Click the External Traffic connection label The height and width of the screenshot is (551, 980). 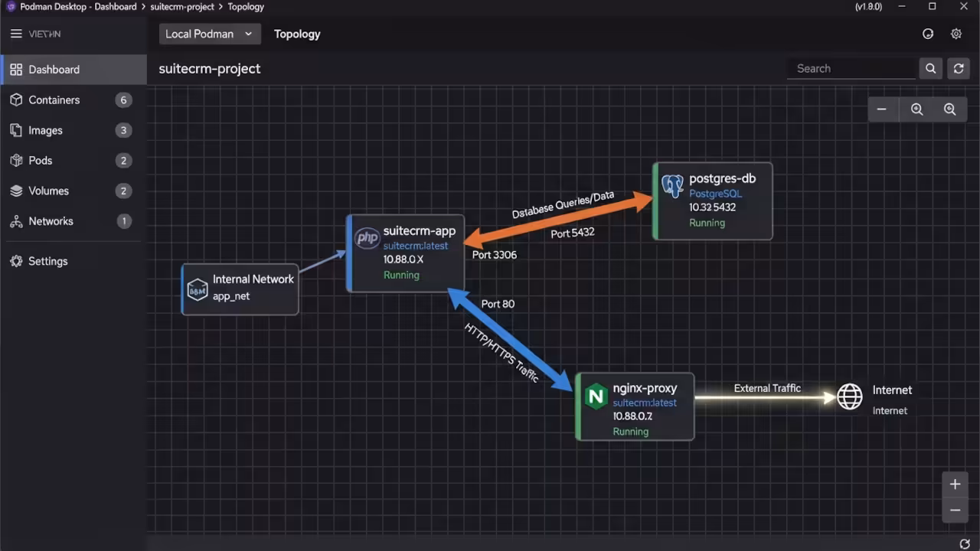[767, 388]
